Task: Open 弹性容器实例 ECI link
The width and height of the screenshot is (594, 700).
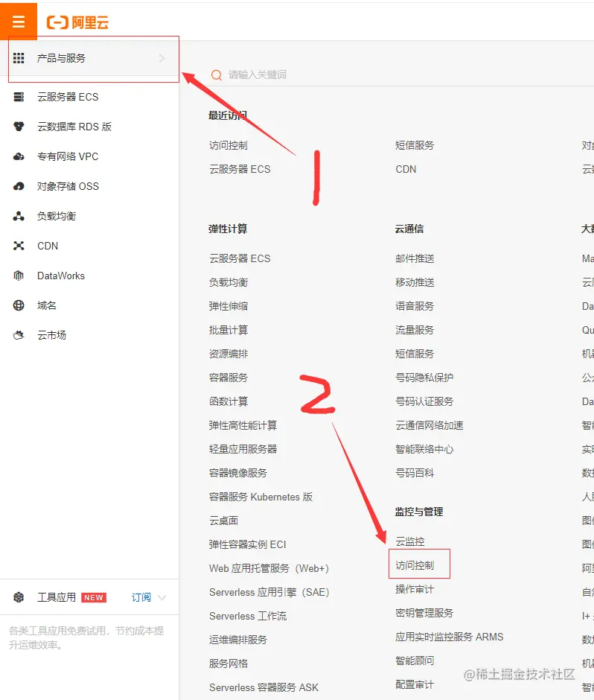Action: (247, 544)
